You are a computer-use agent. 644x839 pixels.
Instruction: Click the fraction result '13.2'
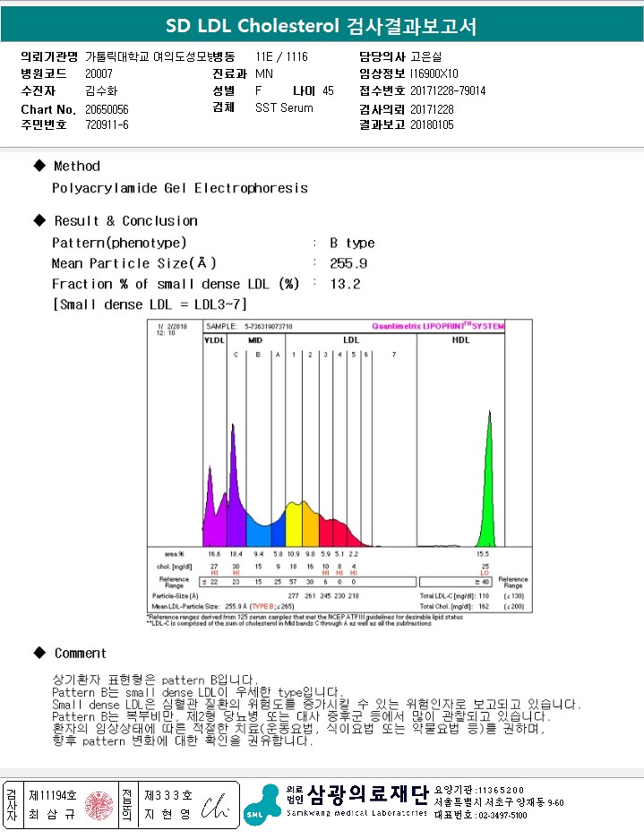[x=345, y=284]
